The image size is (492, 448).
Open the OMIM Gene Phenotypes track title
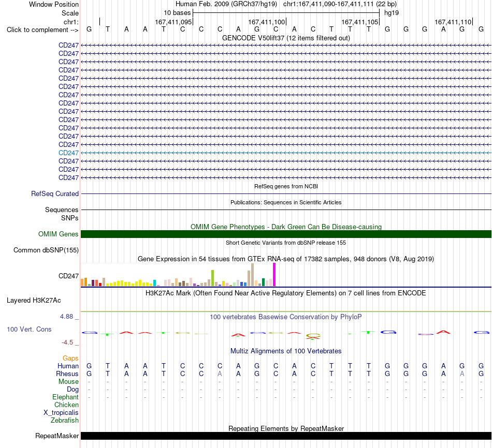click(x=286, y=227)
